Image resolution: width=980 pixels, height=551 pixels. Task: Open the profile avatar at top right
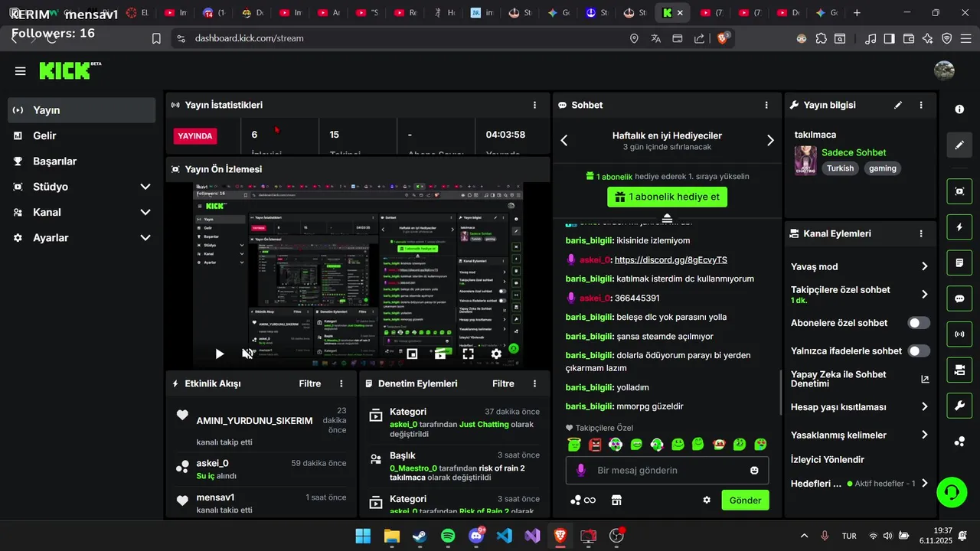click(x=944, y=70)
